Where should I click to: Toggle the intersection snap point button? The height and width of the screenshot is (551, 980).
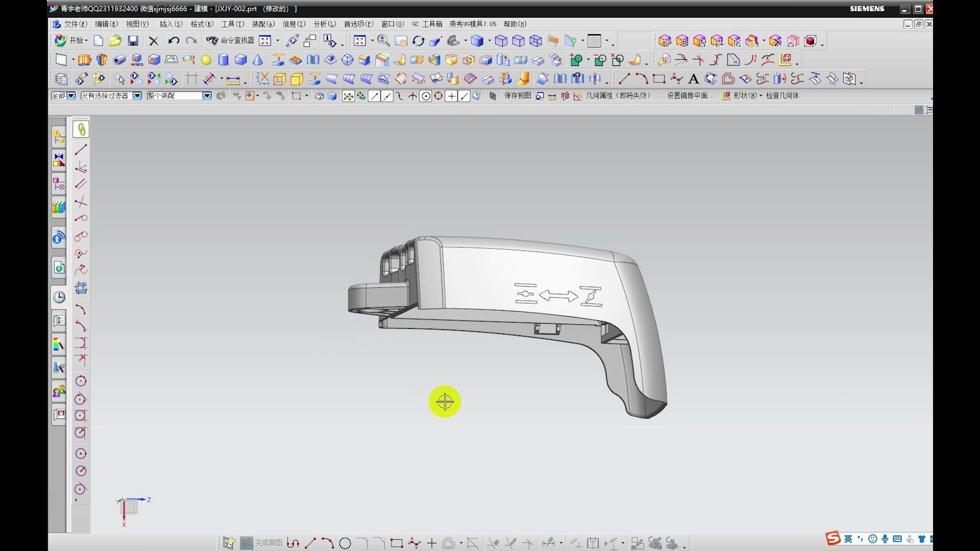(412, 96)
